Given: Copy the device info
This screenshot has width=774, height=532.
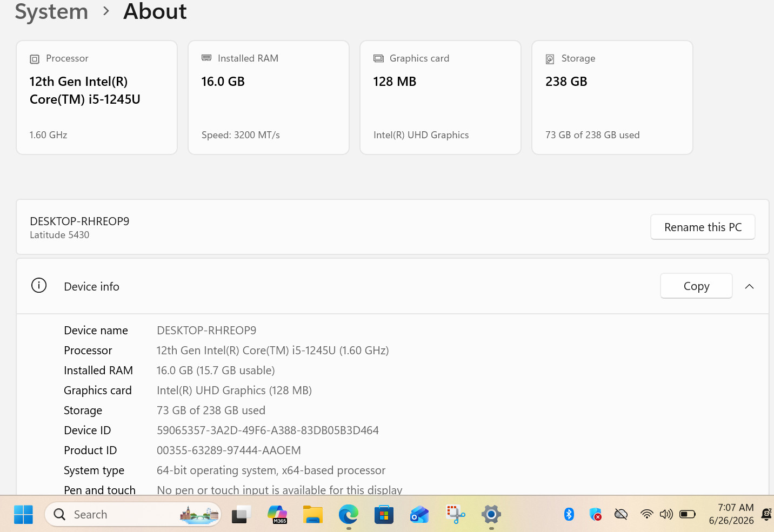Looking at the screenshot, I should pyautogui.click(x=696, y=286).
